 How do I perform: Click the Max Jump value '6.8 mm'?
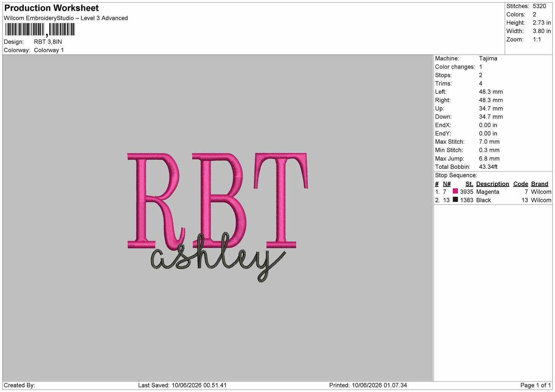click(x=489, y=159)
